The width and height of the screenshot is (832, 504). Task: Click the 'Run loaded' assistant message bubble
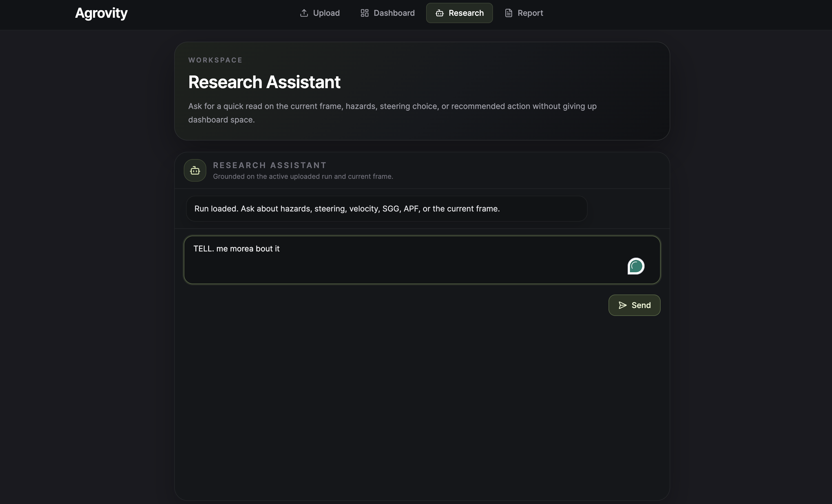(x=386, y=208)
